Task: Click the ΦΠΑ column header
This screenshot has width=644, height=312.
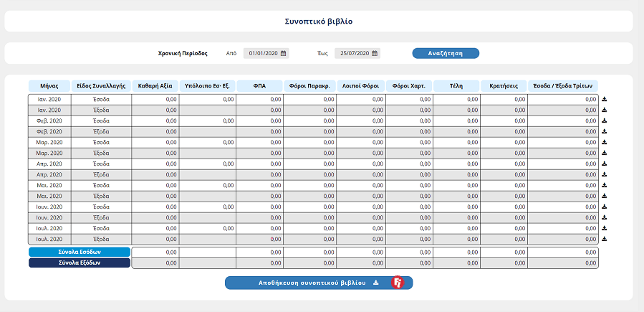Action: click(x=259, y=86)
